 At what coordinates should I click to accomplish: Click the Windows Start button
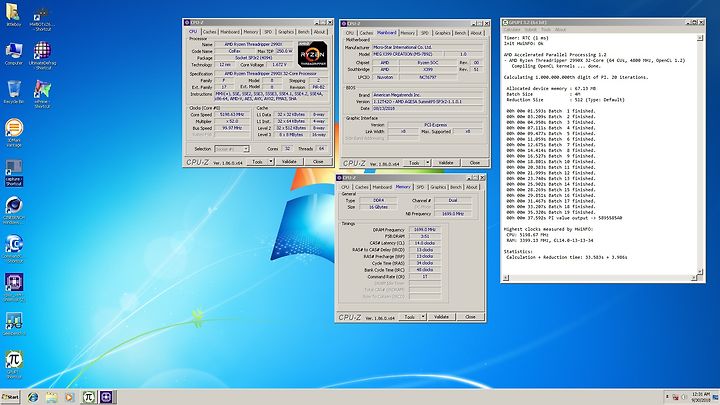(10, 397)
